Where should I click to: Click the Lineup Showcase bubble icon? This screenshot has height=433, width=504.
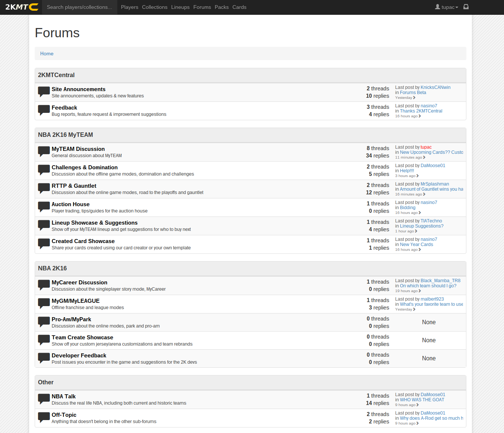(x=44, y=225)
